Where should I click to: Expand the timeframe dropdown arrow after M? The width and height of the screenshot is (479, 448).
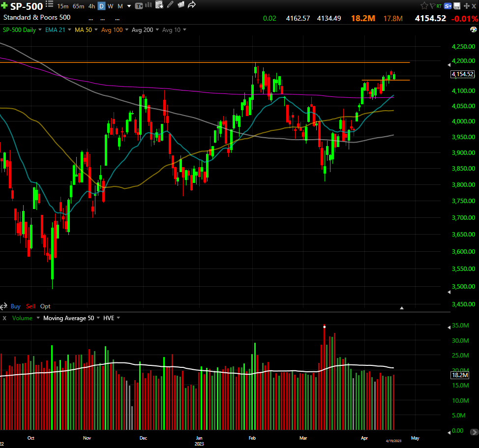(x=129, y=6)
